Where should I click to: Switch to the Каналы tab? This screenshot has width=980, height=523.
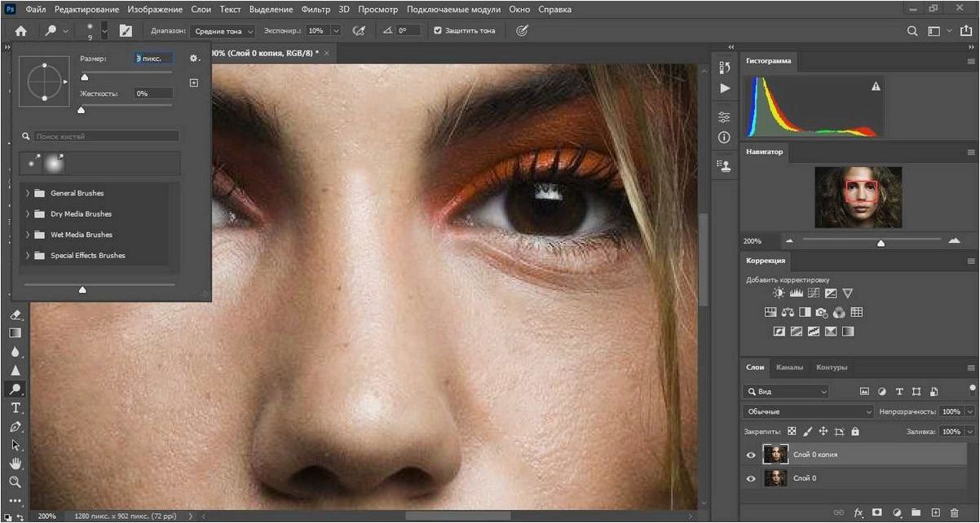[x=789, y=367]
